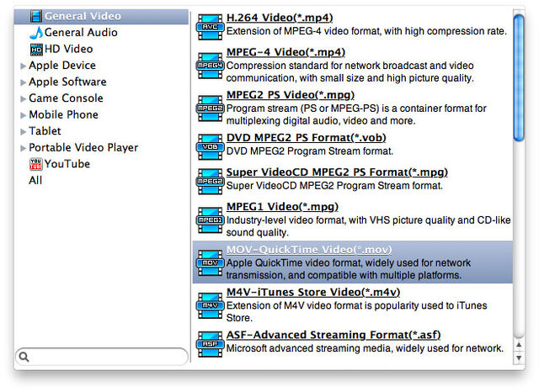Click the scroll up arrow

point(519,345)
